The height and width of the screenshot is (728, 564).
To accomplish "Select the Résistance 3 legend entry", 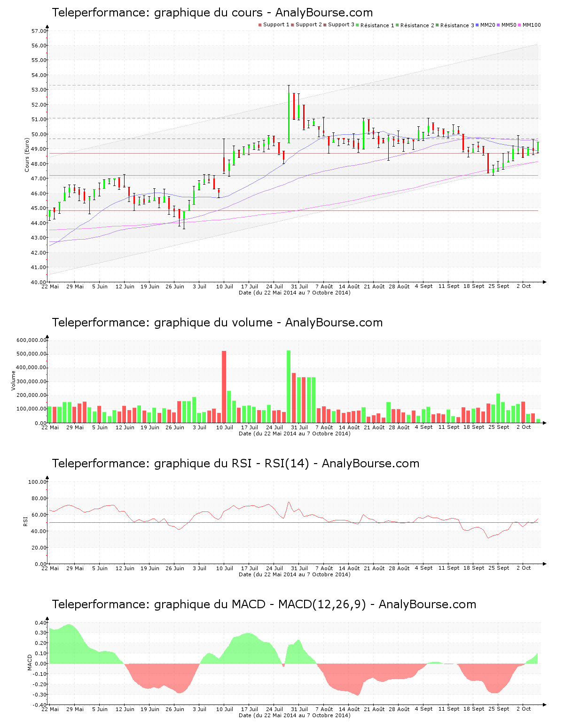I will [455, 25].
